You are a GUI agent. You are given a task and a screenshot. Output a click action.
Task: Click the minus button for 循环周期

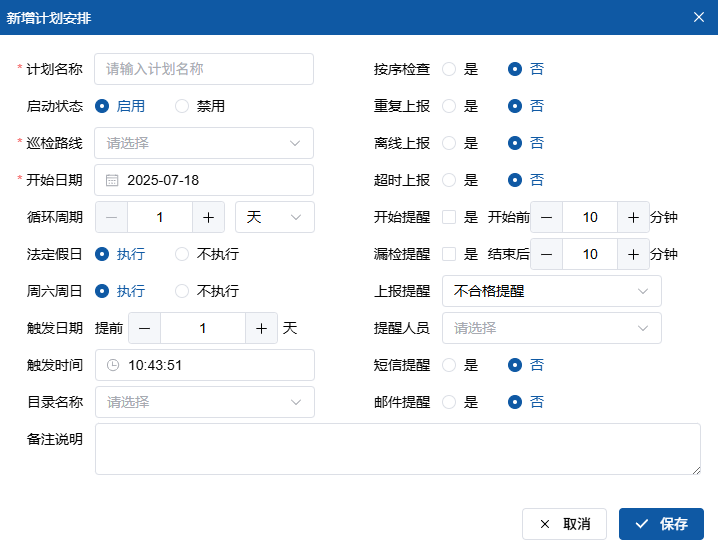(x=111, y=217)
